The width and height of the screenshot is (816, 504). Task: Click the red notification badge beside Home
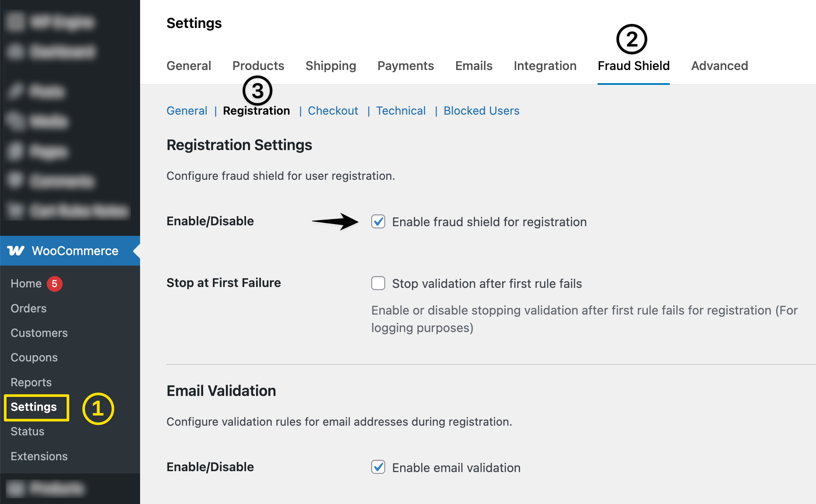coord(54,283)
